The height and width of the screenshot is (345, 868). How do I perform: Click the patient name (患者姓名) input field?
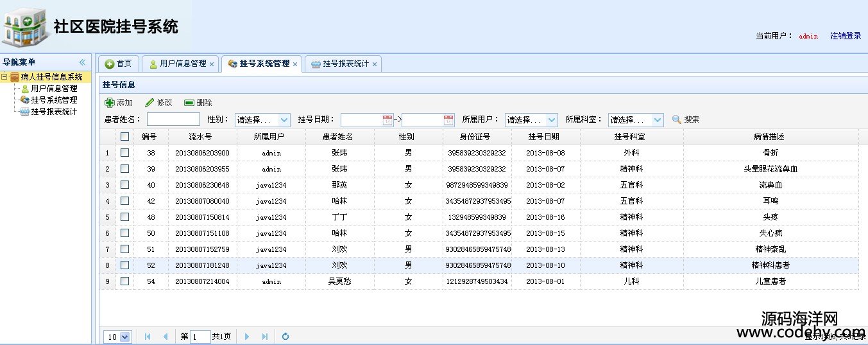tap(173, 119)
